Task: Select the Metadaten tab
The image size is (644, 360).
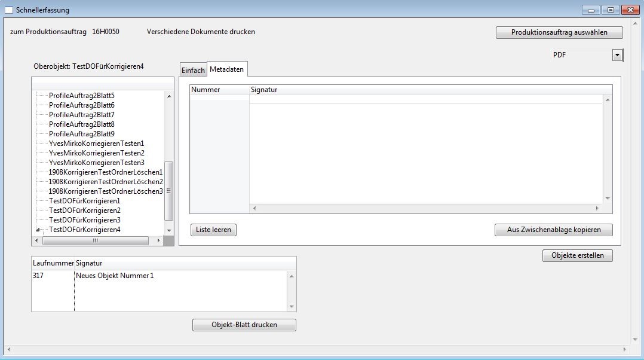Action: pyautogui.click(x=226, y=69)
